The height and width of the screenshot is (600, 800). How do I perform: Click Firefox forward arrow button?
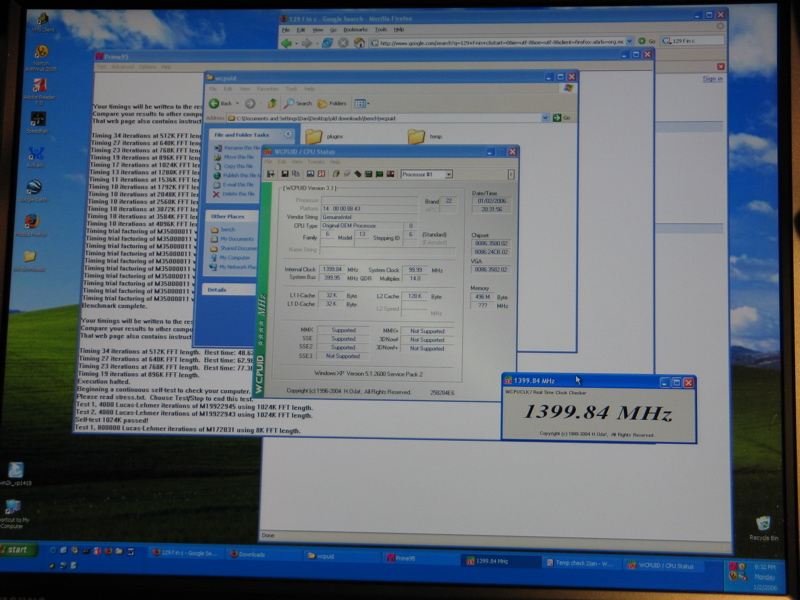point(307,43)
